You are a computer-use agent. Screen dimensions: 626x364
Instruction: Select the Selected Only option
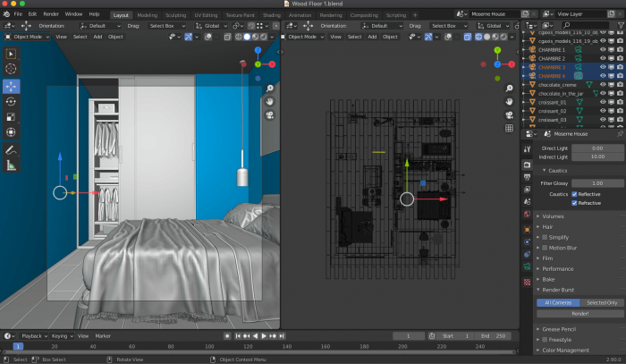click(602, 302)
